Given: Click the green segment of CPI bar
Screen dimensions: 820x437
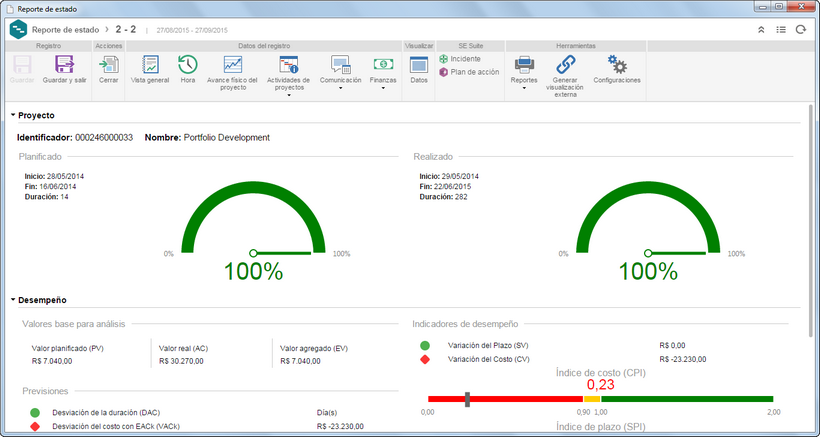Looking at the screenshot, I should pyautogui.click(x=687, y=399).
